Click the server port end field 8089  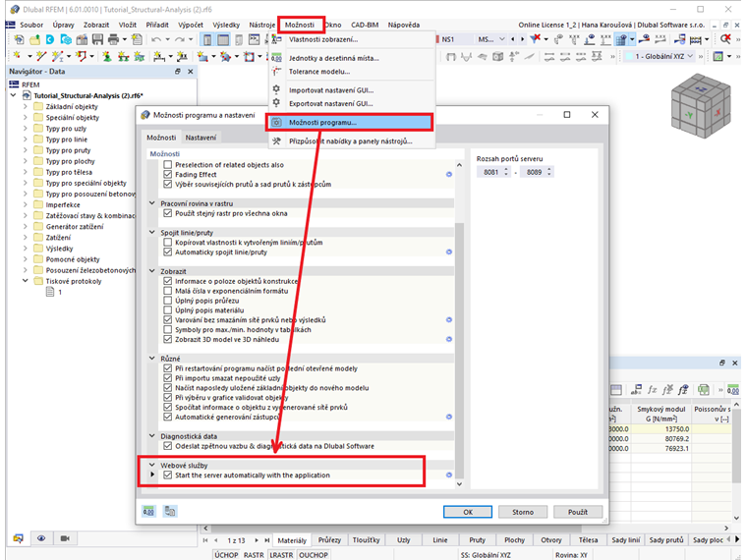(x=533, y=172)
